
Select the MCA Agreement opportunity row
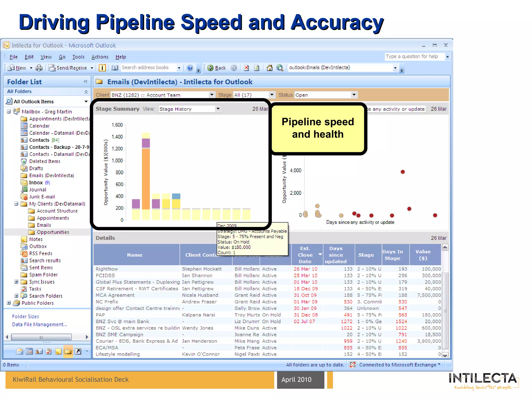268,295
